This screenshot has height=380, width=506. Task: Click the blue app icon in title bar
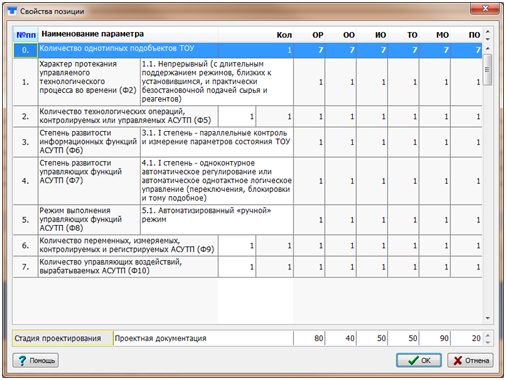click(12, 11)
